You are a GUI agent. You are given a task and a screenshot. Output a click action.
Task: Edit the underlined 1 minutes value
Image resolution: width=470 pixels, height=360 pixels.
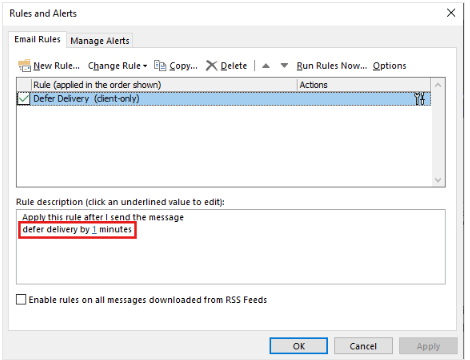click(x=94, y=229)
